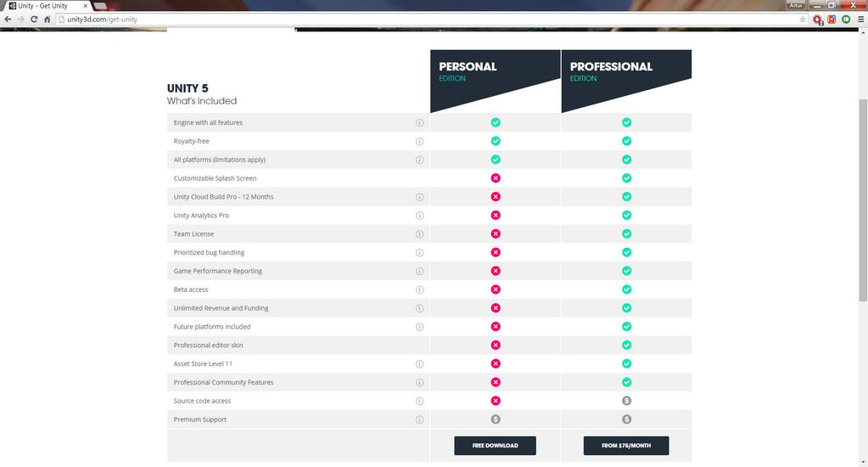Show info for Beta access row

(420, 290)
